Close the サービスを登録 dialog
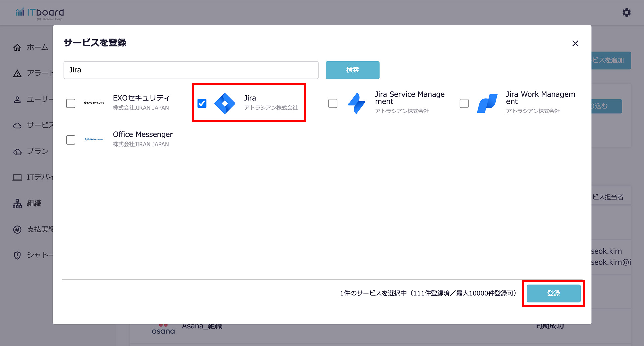Viewport: 644px width, 346px height. (x=575, y=43)
